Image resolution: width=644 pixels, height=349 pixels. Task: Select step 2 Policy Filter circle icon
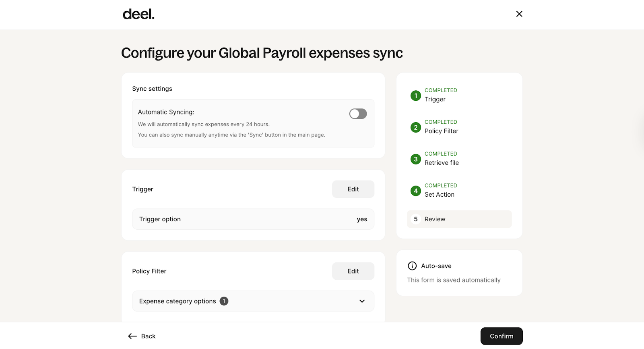415,128
